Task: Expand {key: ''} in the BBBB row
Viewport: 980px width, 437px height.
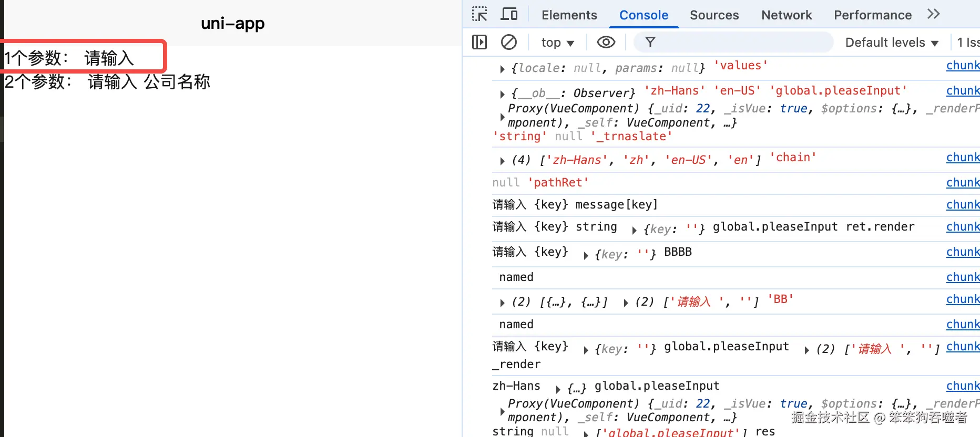Action: pos(586,255)
